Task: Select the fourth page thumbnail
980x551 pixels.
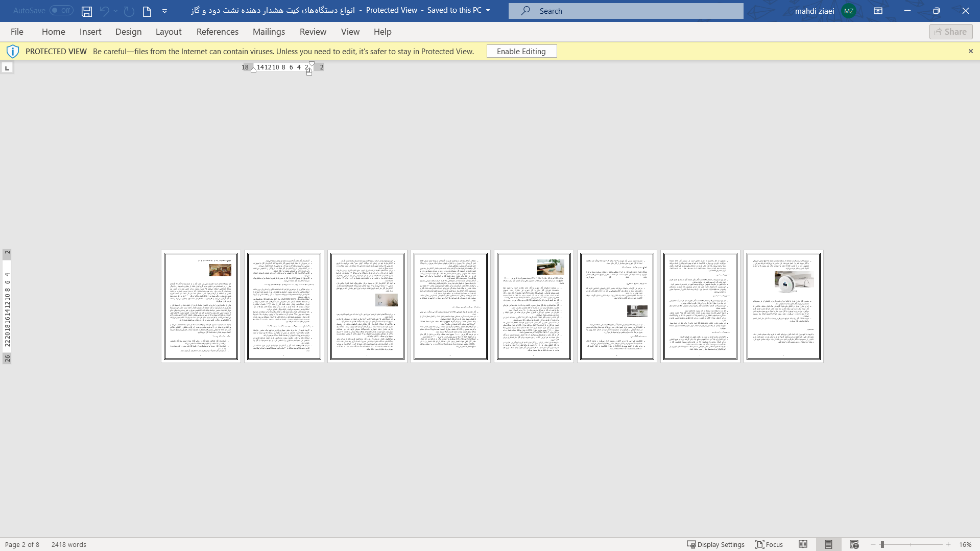Action: 450,306
